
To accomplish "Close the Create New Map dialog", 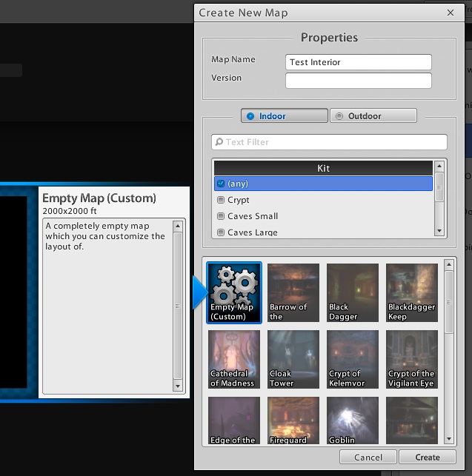I will [451, 13].
